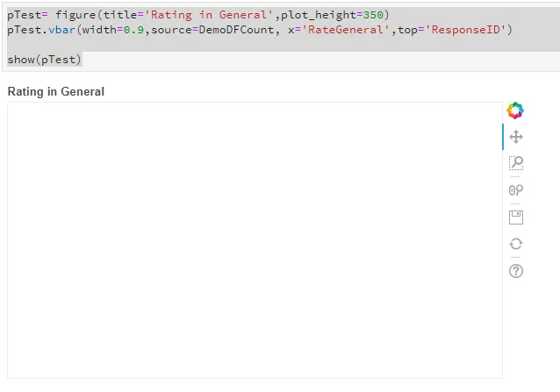Screen dimensions: 560x392
Task: Enable the Wheel Zoom tool
Action: [x=516, y=190]
